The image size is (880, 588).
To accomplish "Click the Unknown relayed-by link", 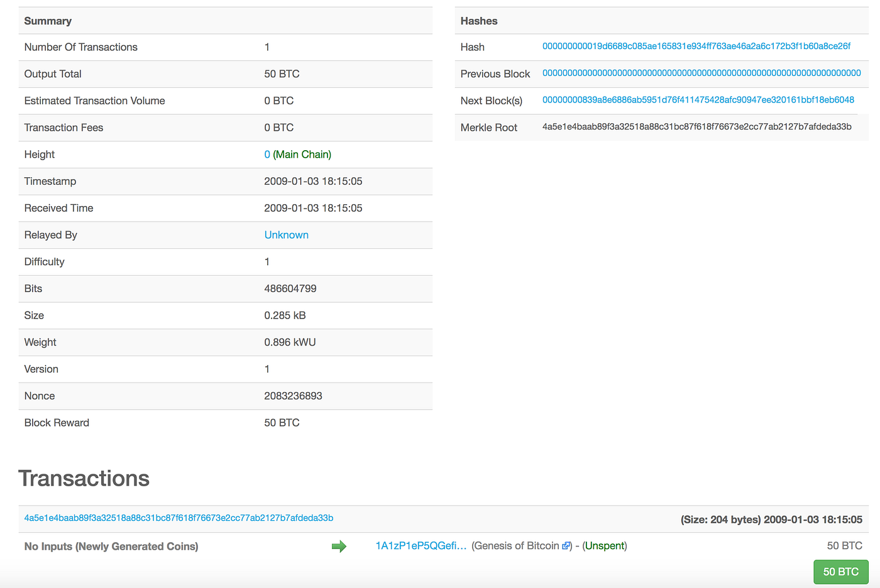I will [286, 235].
